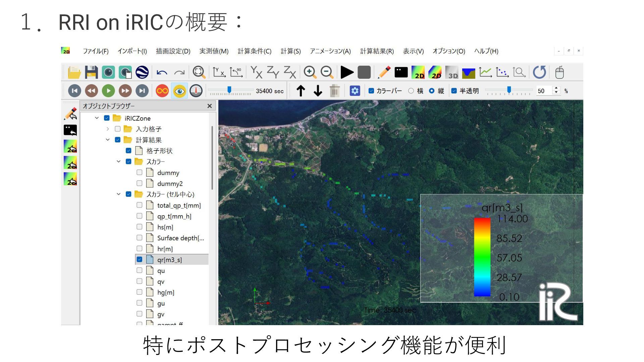Viewport: 644px width, 362px height.
Task: Collapse the スカラー (セル中心) folder
Action: tap(118, 194)
